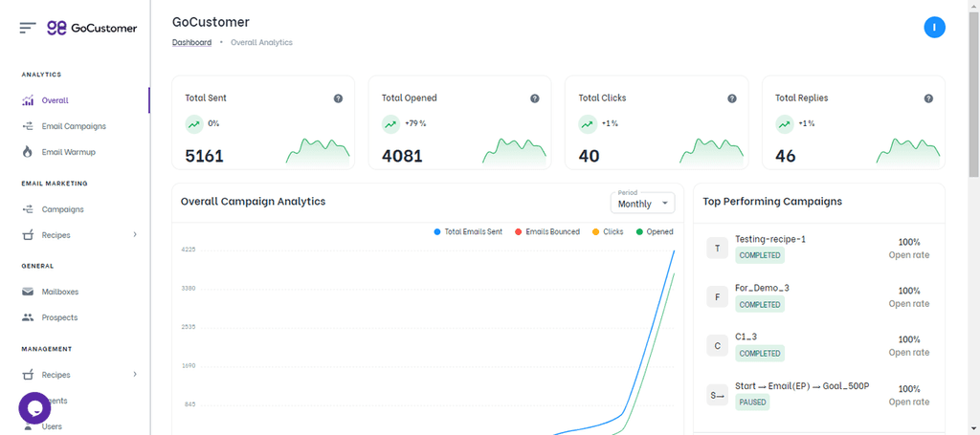Screen dimensions: 980x435
Task: Click the S avatar of Goal_500P campaign
Action: [x=718, y=395]
